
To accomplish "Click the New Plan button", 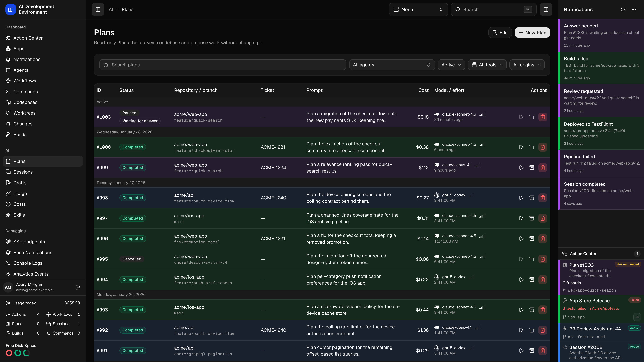I will pos(532,33).
